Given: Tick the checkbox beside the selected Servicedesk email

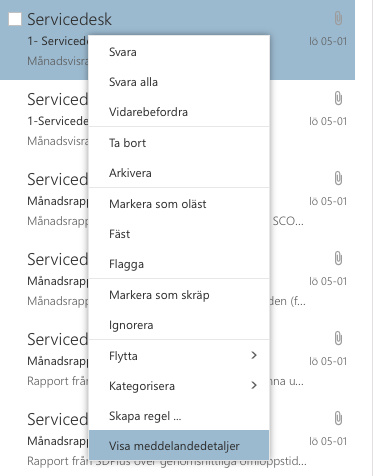Looking at the screenshot, I should (x=15, y=19).
